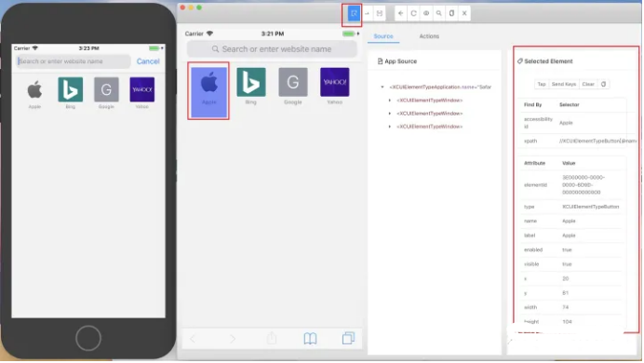The image size is (644, 363).
Task: Open Safari bookmarks book icon in Inspector screenshot
Action: (310, 339)
